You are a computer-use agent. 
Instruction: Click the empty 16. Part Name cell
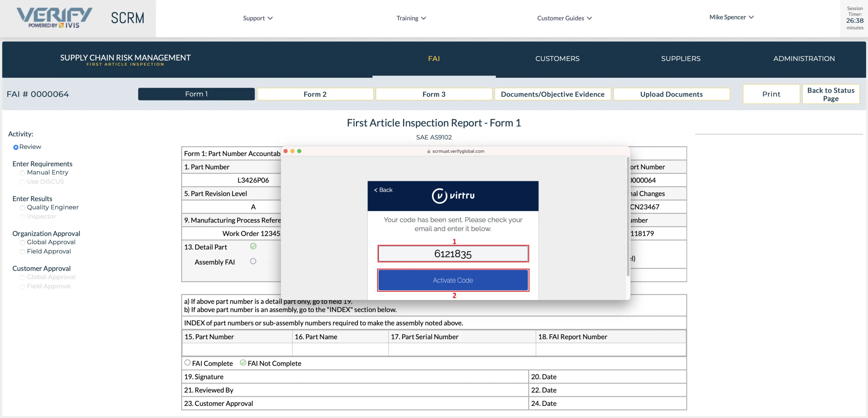340,349
